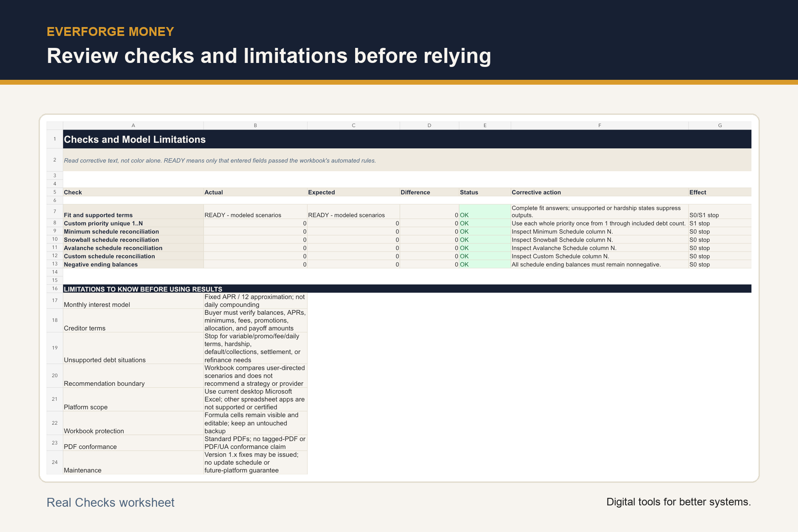Select the 'Checks and Model Limitations' title cell
Image resolution: width=798 pixels, height=532 pixels.
click(x=407, y=139)
